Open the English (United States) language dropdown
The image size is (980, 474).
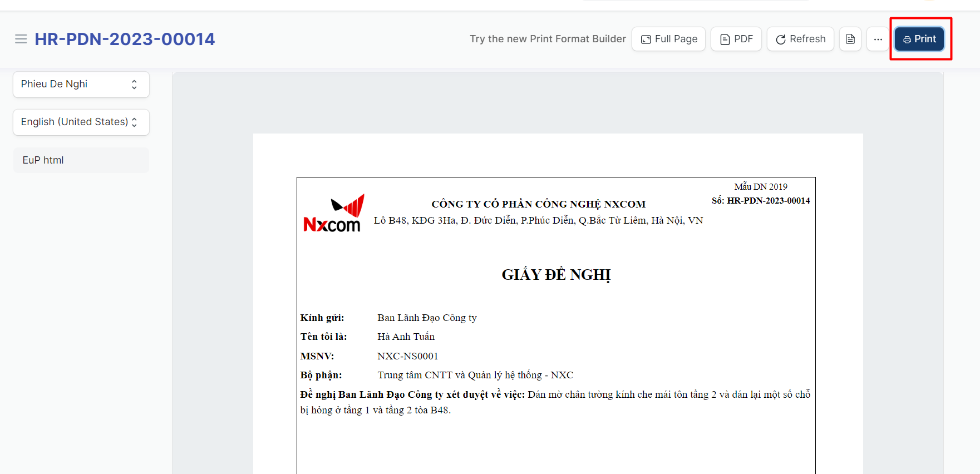(x=81, y=122)
